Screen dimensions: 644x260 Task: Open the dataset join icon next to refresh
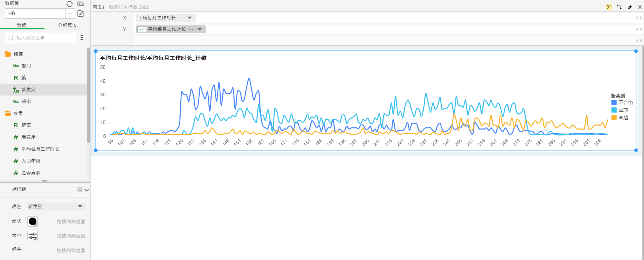click(81, 4)
